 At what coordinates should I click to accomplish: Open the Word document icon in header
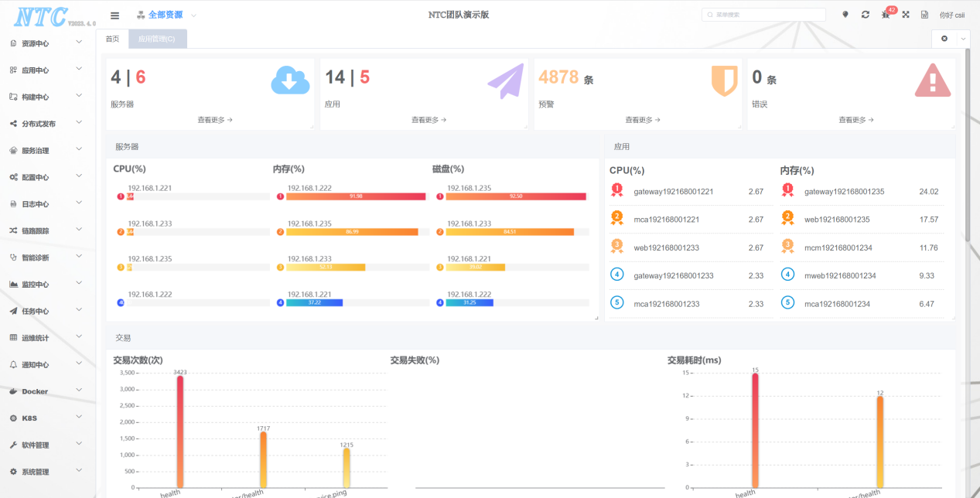[x=924, y=15]
